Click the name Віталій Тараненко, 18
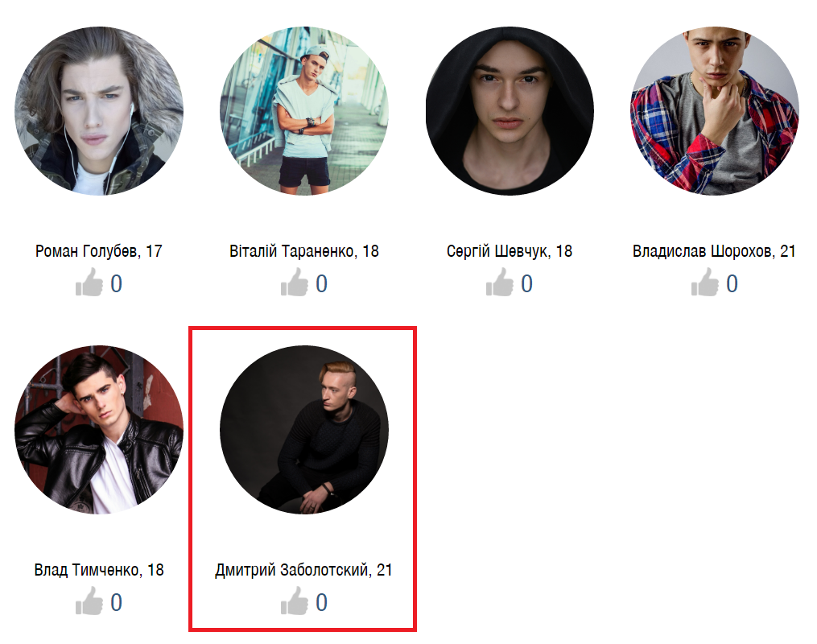The height and width of the screenshot is (644, 817). [x=304, y=251]
